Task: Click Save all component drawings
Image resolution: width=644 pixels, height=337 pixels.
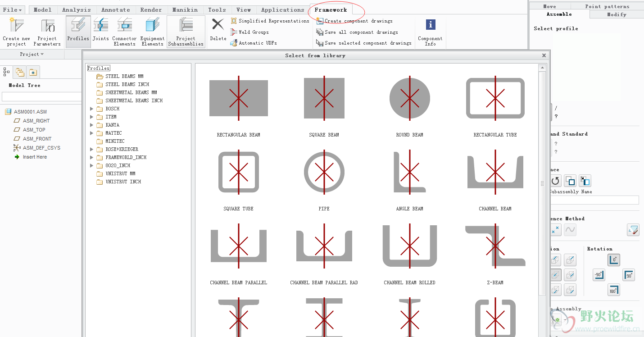Action: pos(357,32)
